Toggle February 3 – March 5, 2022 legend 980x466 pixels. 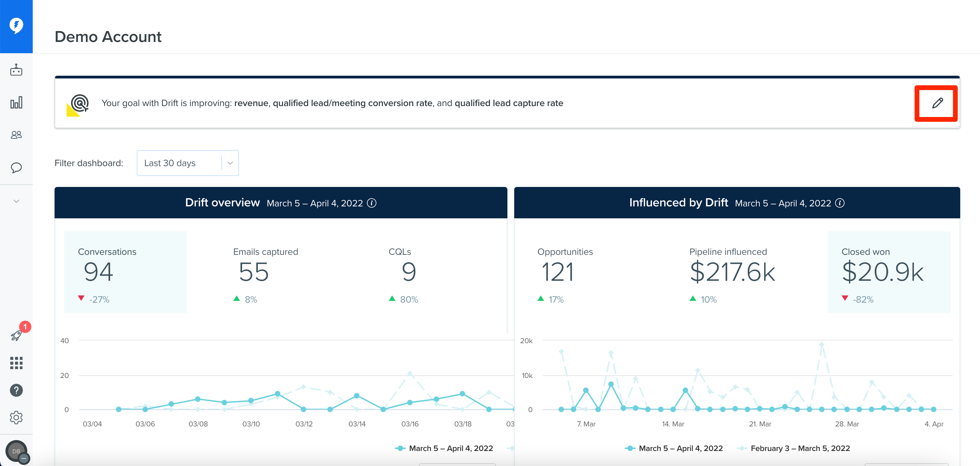(x=793, y=449)
